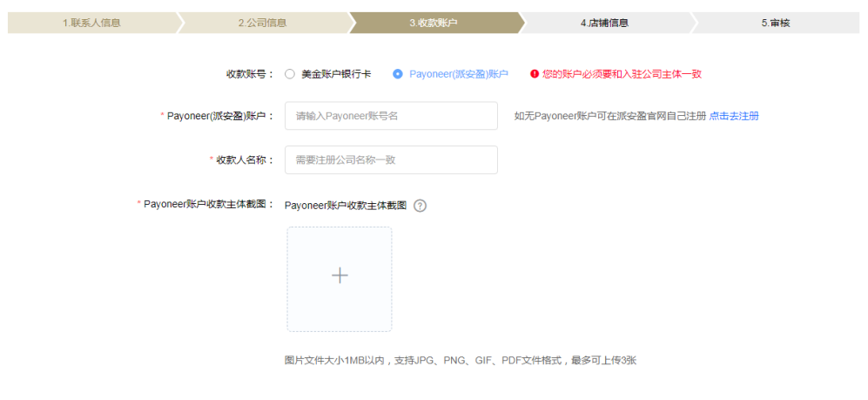Click the 收款账号 field label
868x400 pixels.
pyautogui.click(x=251, y=74)
